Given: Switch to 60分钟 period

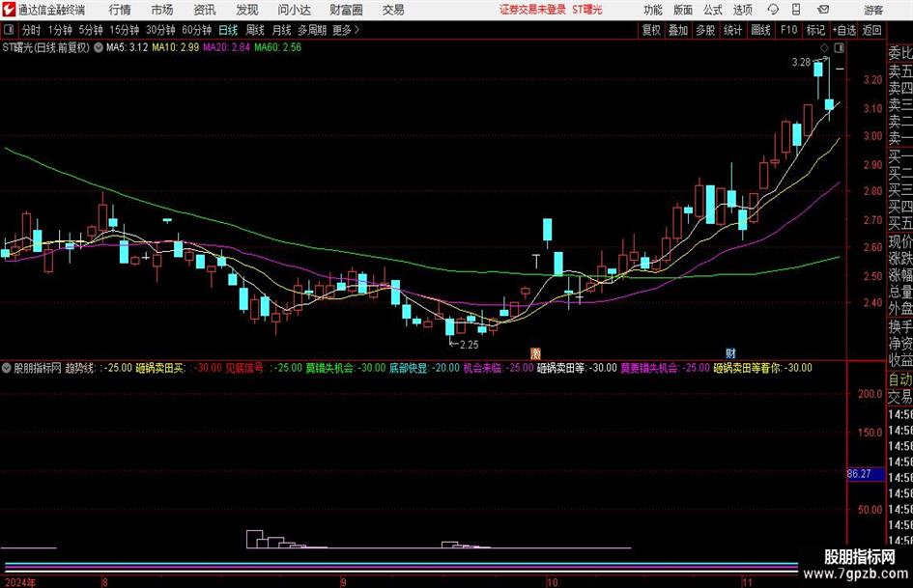Looking at the screenshot, I should point(197,30).
